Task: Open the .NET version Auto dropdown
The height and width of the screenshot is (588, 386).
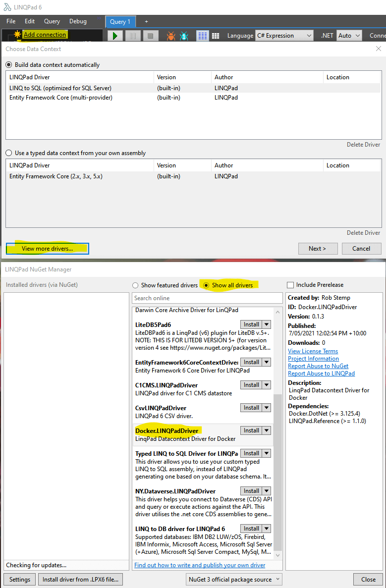Action: click(x=349, y=36)
